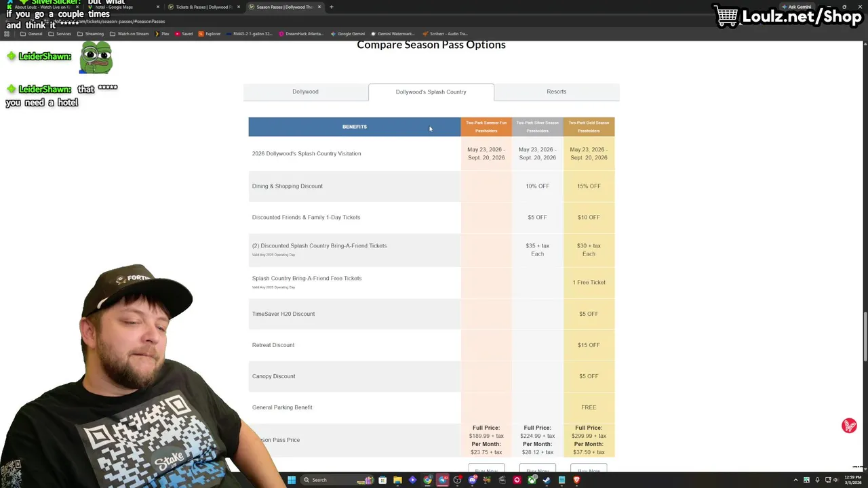Screen dimensions: 868x488
Task: Open the Gemini Watermark bookmark
Action: click(393, 33)
